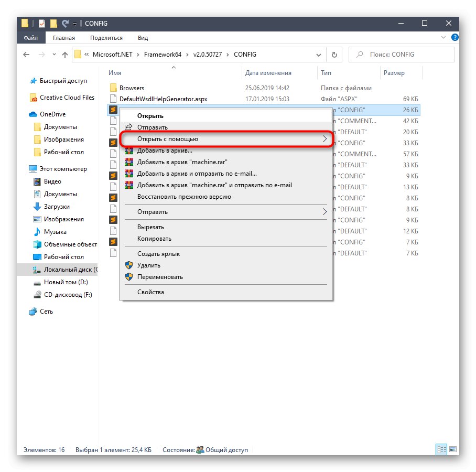This screenshot has width=476, height=472.
Task: Go up one level with the up arrow
Action: (x=64, y=55)
